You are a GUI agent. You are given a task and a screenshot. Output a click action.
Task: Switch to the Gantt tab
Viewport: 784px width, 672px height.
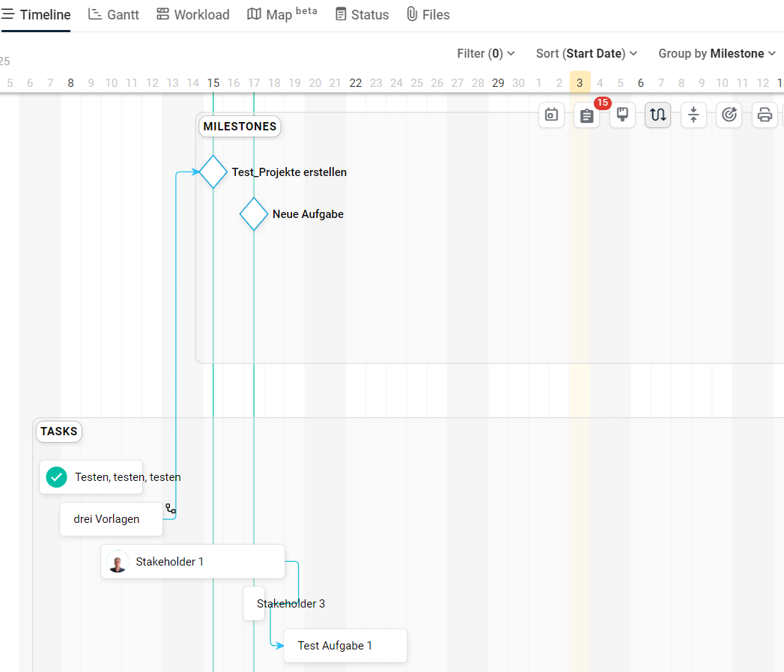point(114,15)
